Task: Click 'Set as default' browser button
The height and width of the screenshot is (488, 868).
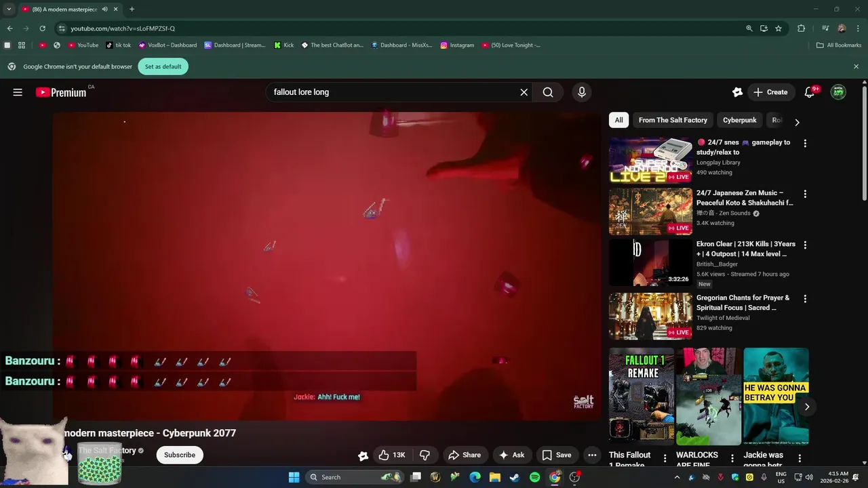Action: pyautogui.click(x=163, y=66)
